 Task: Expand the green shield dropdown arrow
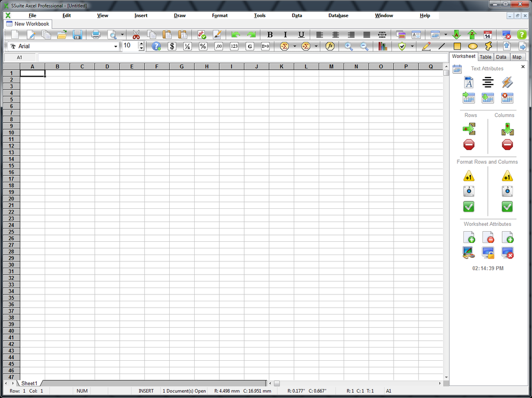(412, 46)
